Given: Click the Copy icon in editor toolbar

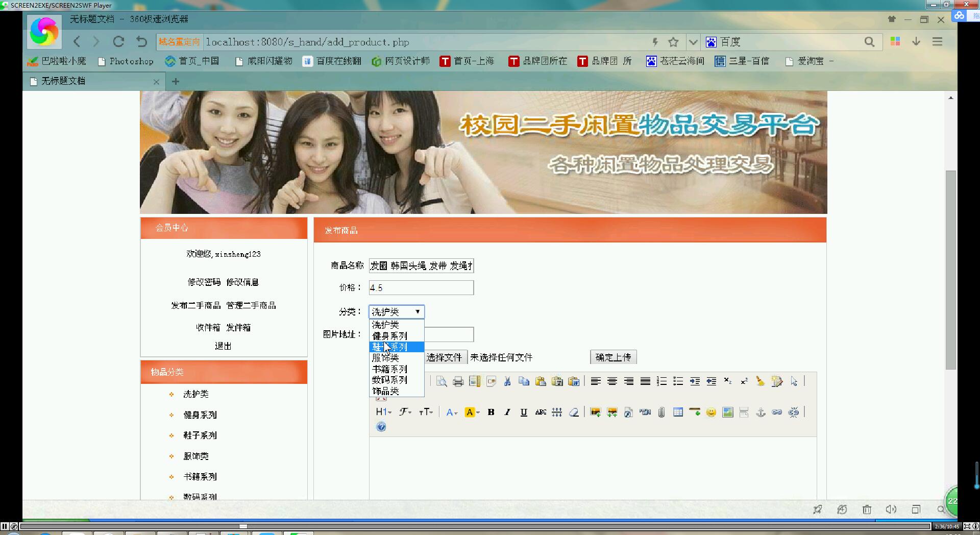Looking at the screenshot, I should tap(524, 381).
